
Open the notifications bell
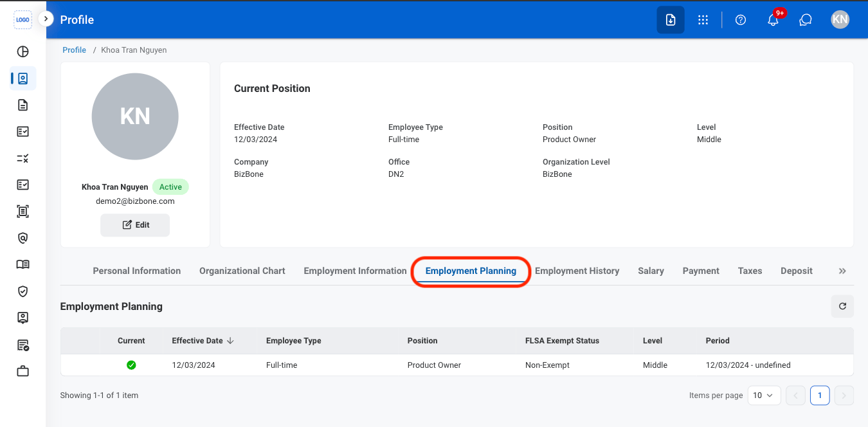coord(773,20)
